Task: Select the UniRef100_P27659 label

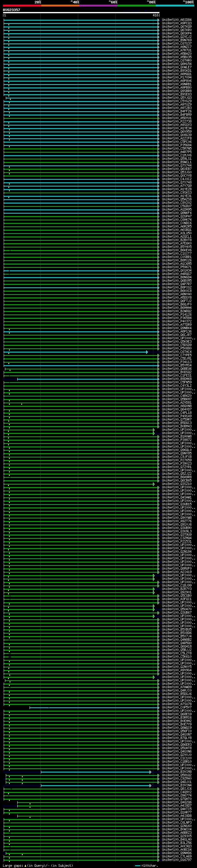Action: click(x=177, y=460)
